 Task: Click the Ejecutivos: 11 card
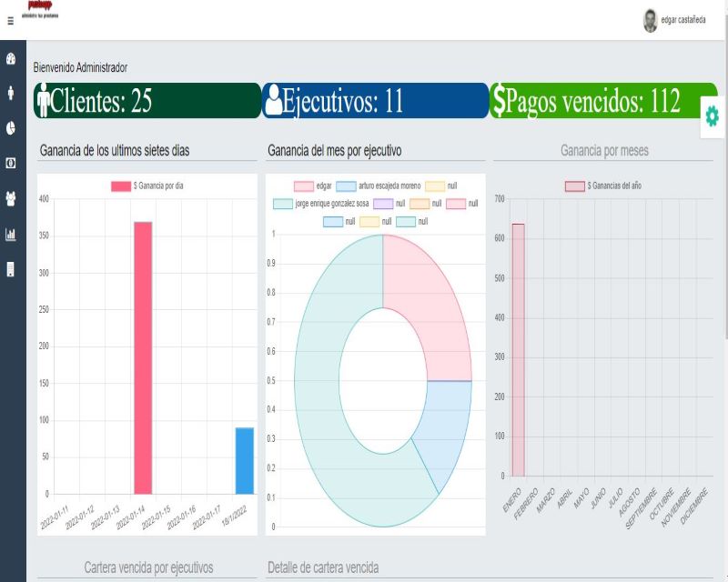tap(375, 101)
